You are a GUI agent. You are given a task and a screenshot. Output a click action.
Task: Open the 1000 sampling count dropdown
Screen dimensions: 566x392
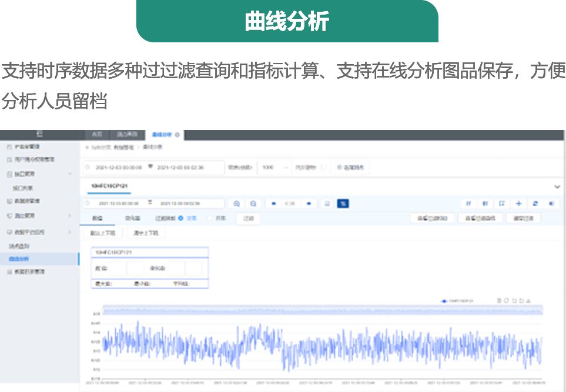275,167
